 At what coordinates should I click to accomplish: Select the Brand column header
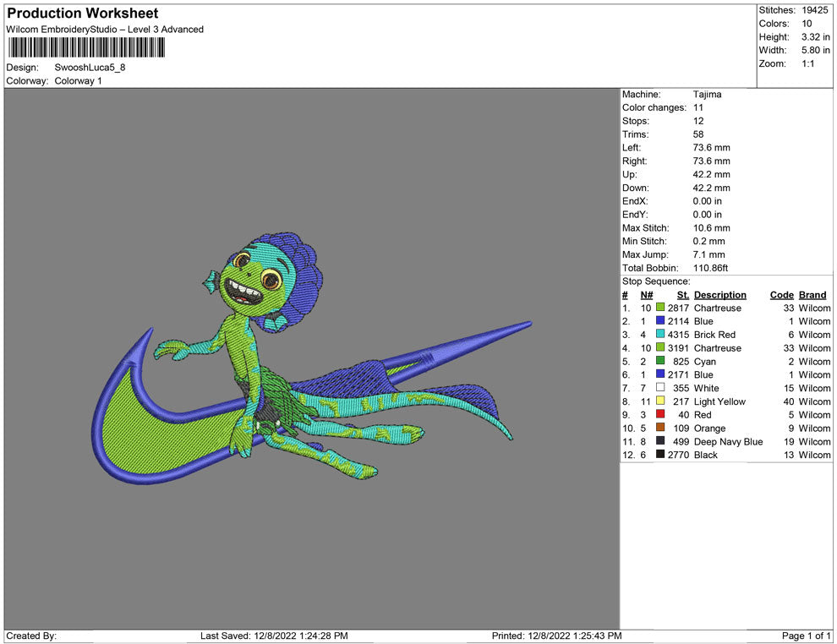(x=812, y=295)
